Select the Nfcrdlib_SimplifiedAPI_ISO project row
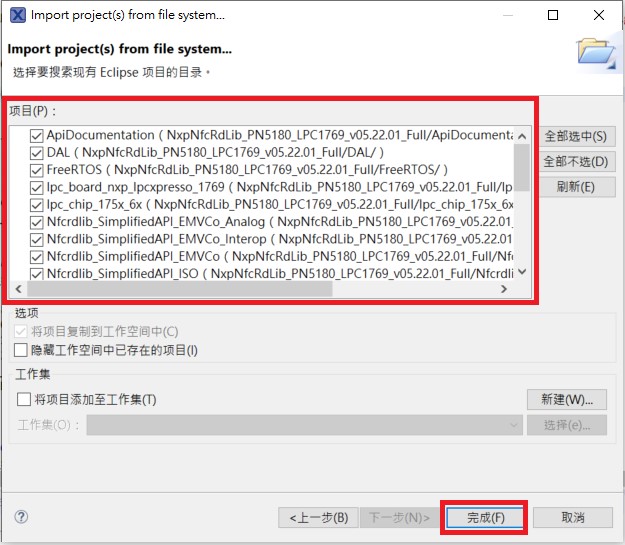Screen dimensions: 625x545 270,272
